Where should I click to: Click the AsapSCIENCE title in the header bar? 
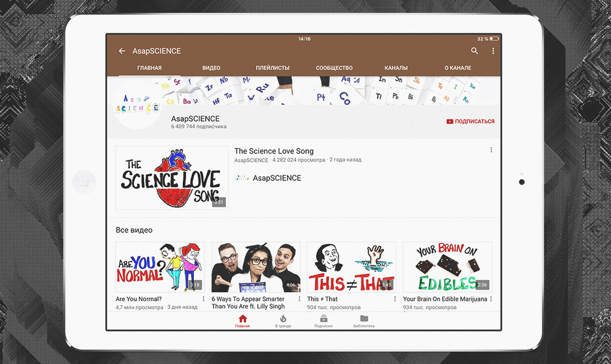click(156, 51)
